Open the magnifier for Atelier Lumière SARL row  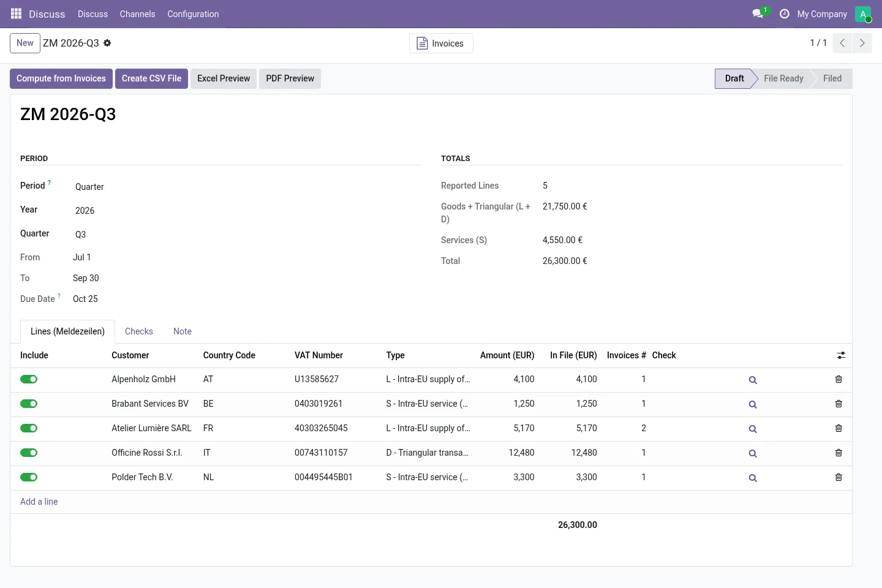753,429
